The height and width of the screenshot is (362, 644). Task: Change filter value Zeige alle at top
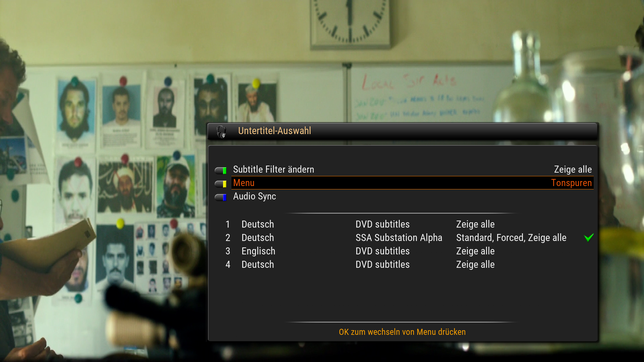coord(573,169)
